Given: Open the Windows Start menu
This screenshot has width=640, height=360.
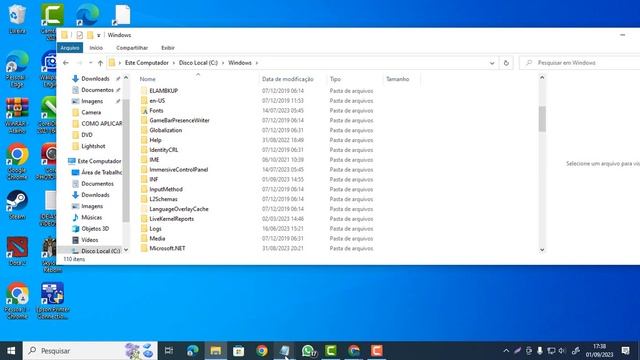Looking at the screenshot, I should [11, 351].
